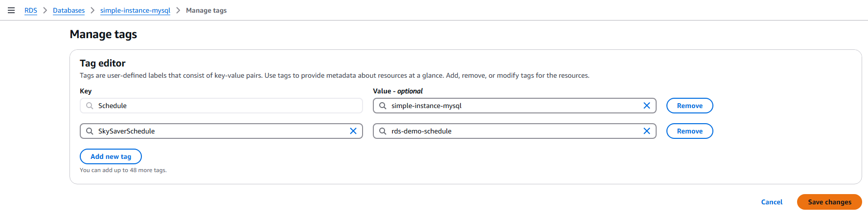The width and height of the screenshot is (868, 220).
Task: Click search icon in rds-demo-schedule value field
Action: pyautogui.click(x=383, y=131)
